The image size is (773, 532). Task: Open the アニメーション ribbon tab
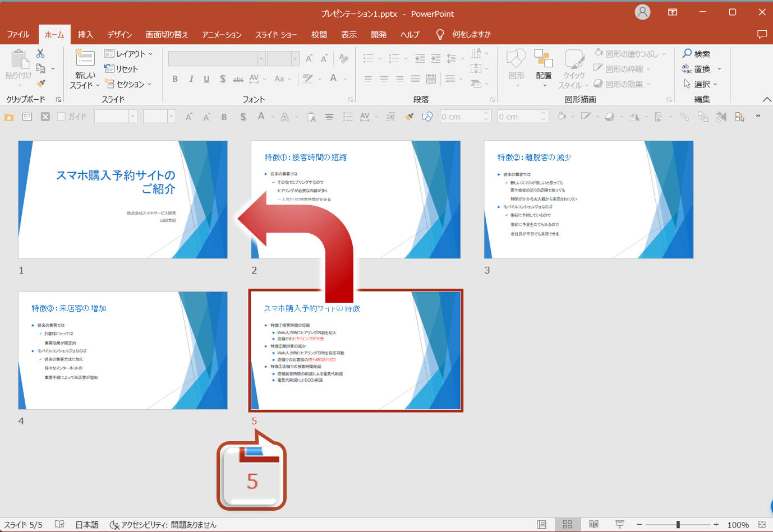pyautogui.click(x=222, y=34)
